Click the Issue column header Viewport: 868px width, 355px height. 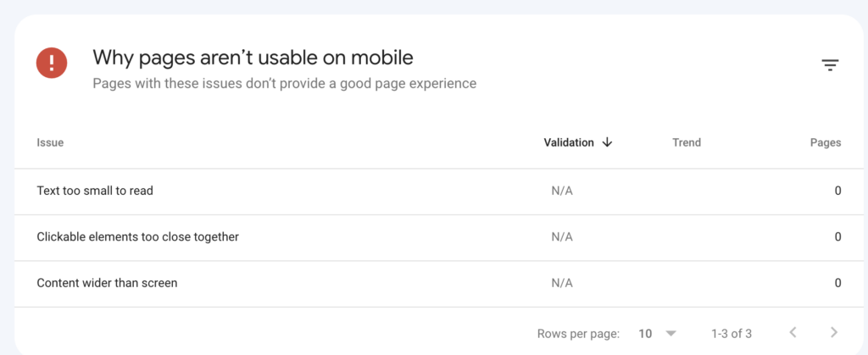pos(50,142)
